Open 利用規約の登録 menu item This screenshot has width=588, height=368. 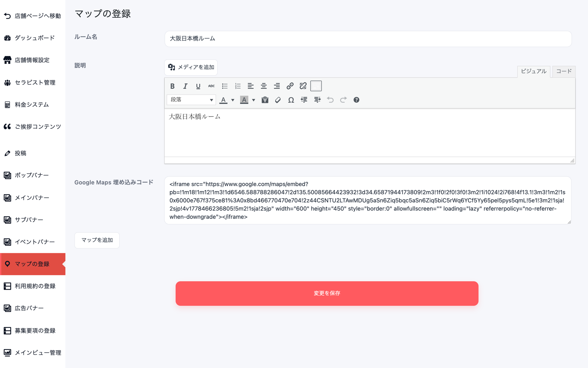coord(33,286)
